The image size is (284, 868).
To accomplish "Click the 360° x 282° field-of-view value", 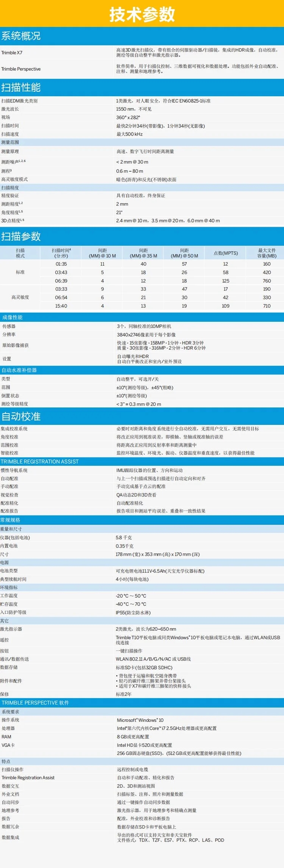I will coord(128,118).
